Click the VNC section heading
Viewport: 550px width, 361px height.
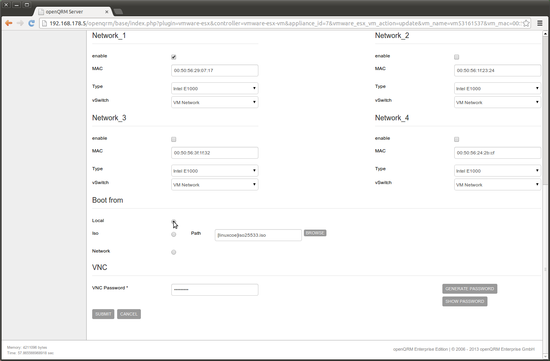pyautogui.click(x=100, y=268)
